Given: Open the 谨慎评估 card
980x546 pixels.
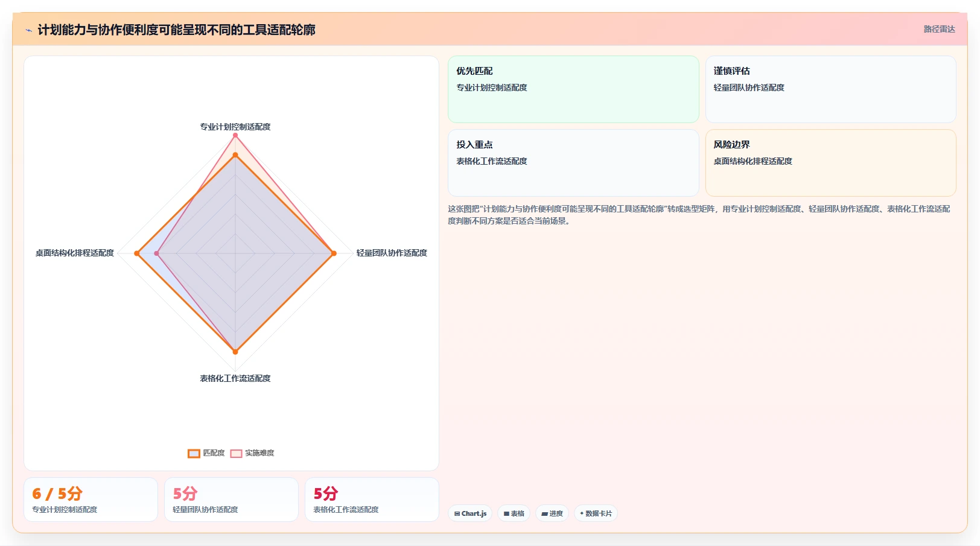Looking at the screenshot, I should click(831, 89).
